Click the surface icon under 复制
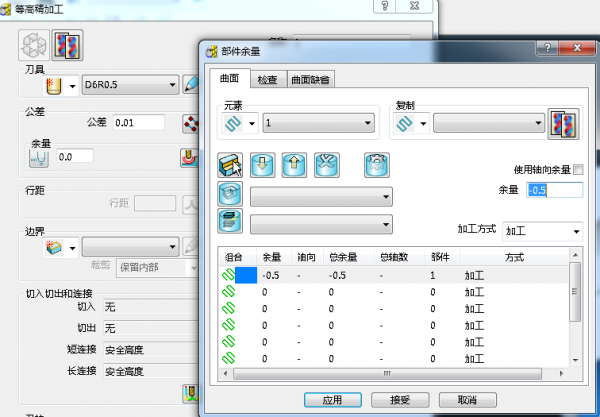This screenshot has height=417, width=600. coord(404,123)
